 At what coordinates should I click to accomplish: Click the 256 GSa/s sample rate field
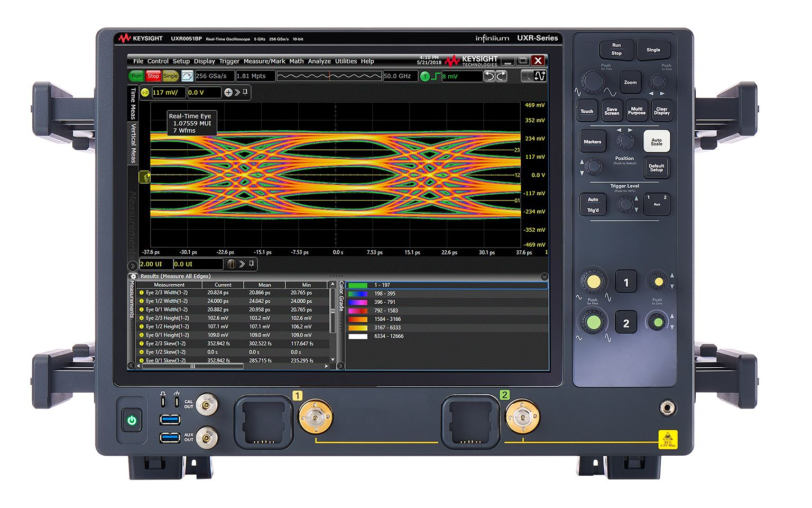coord(214,76)
